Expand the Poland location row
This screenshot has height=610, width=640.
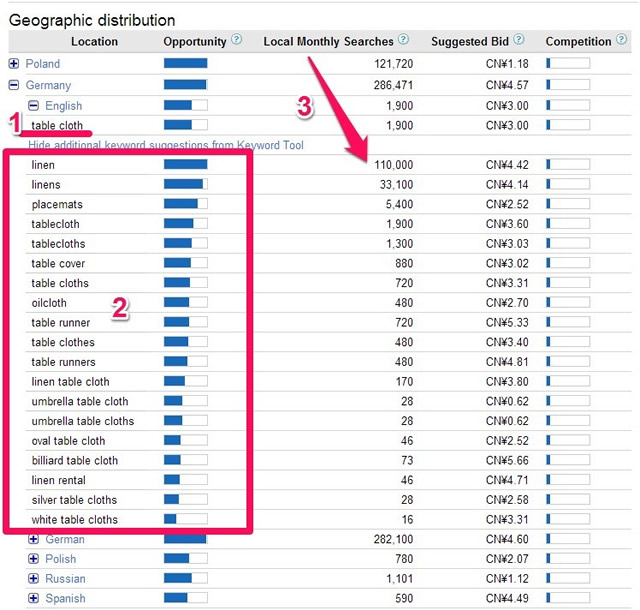tap(14, 64)
